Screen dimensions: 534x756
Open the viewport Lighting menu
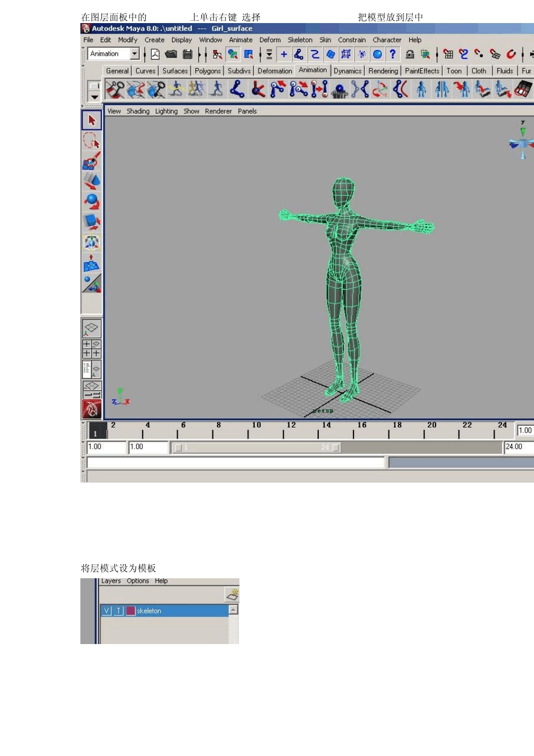pyautogui.click(x=166, y=111)
